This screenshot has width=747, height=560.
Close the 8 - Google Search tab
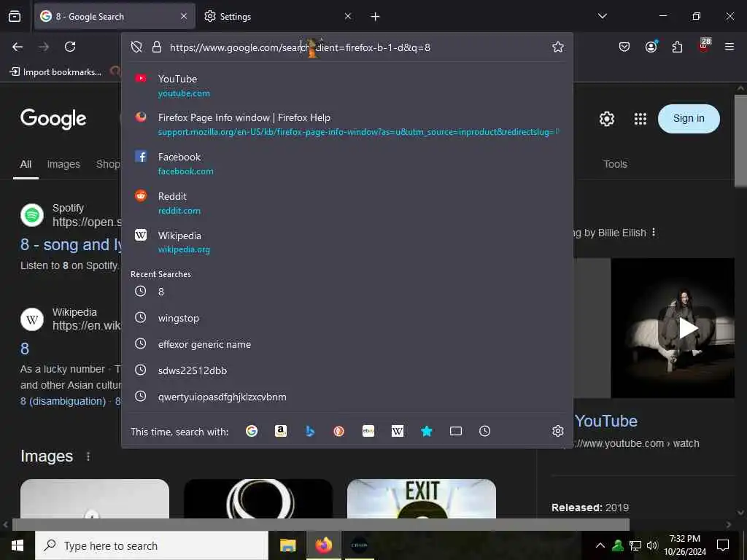click(x=184, y=17)
